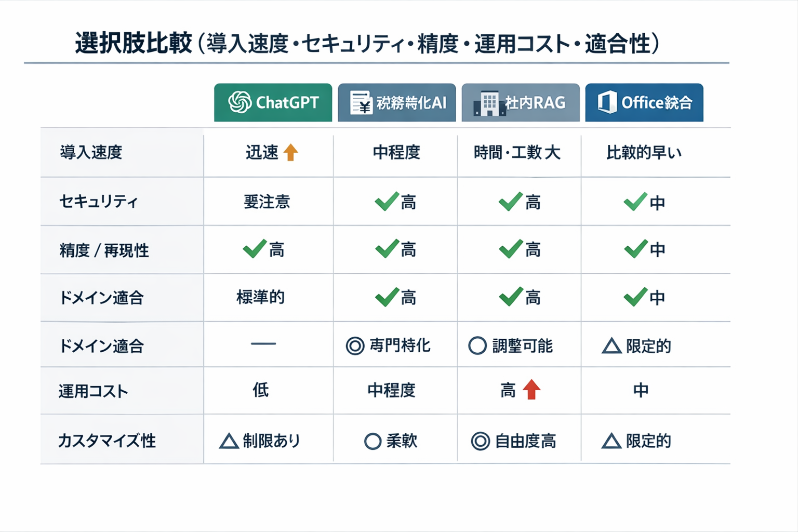Click ドメイン適合 label in the 専門特化 row
Screen dimensions: 798x532
101,346
